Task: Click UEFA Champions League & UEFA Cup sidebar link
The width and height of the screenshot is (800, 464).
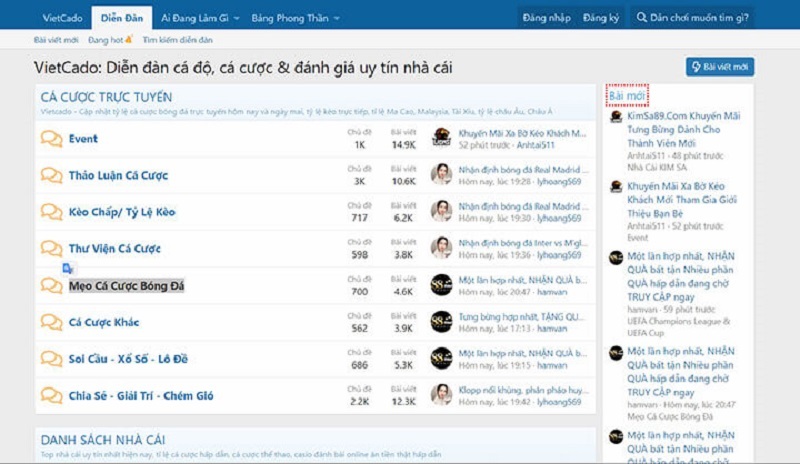Action: click(x=679, y=327)
